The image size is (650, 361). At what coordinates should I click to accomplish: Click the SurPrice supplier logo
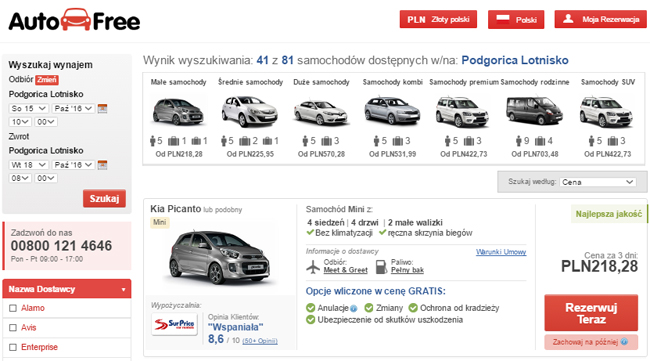pos(175,324)
